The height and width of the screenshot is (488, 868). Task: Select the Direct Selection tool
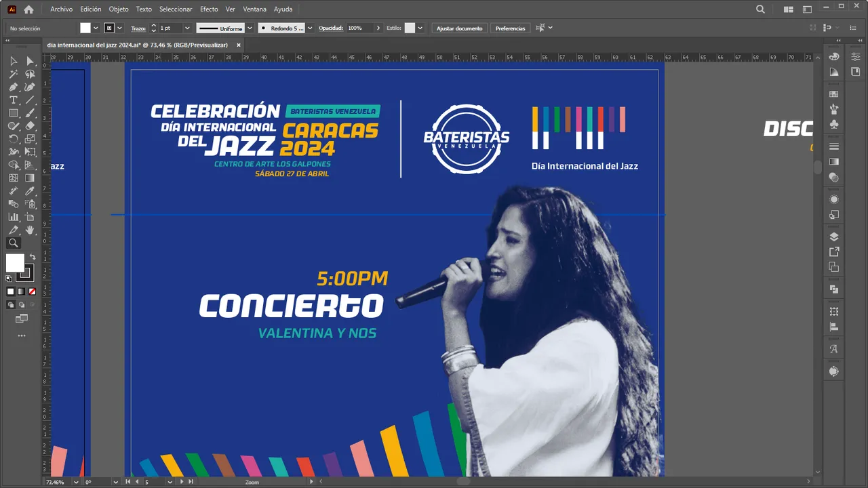[x=30, y=62]
